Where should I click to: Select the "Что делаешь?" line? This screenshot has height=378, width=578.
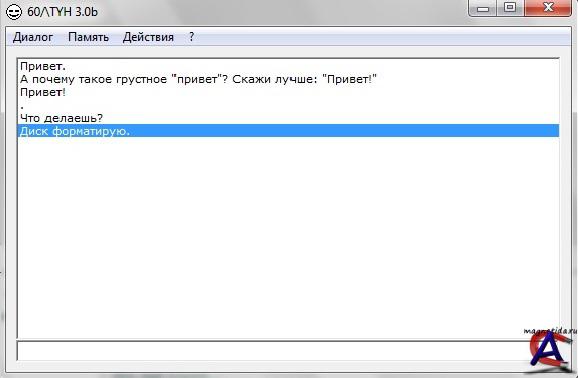tap(288, 118)
